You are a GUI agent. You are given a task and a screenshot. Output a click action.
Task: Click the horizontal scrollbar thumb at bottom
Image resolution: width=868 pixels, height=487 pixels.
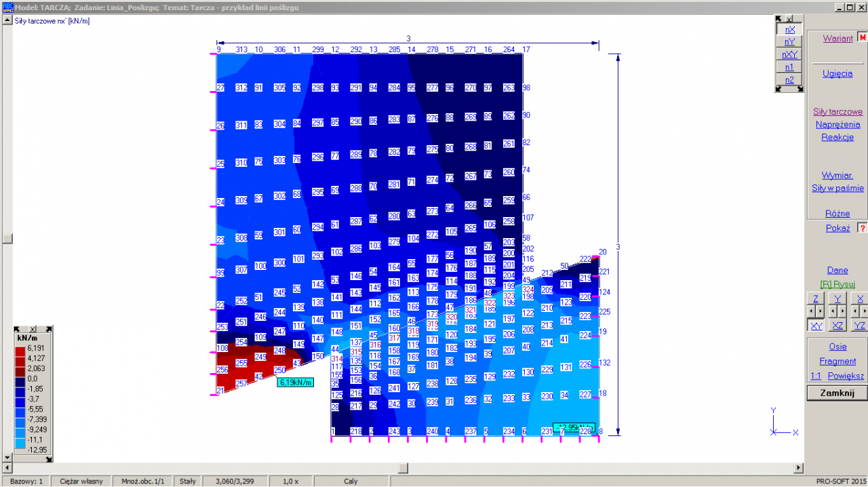[403, 468]
